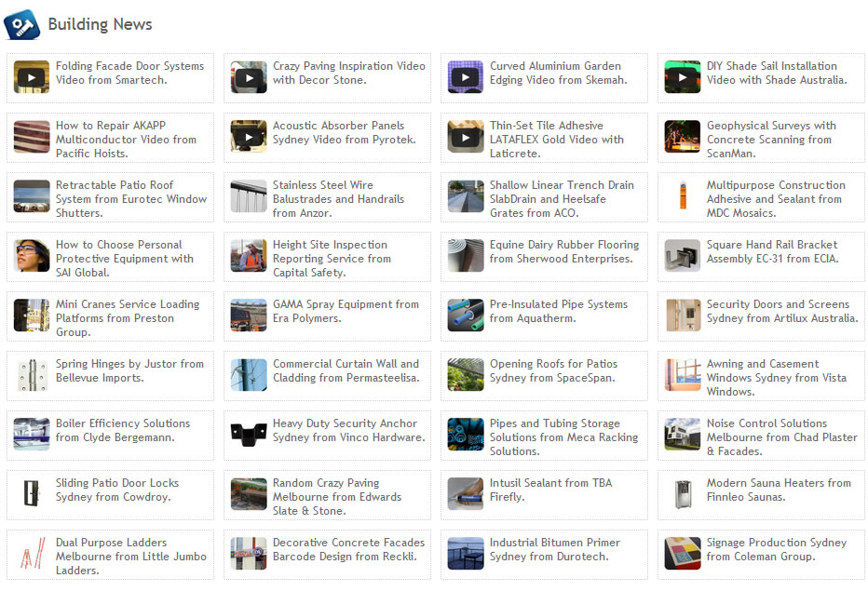Click the Sliding Patio Door Locks image

(32, 494)
